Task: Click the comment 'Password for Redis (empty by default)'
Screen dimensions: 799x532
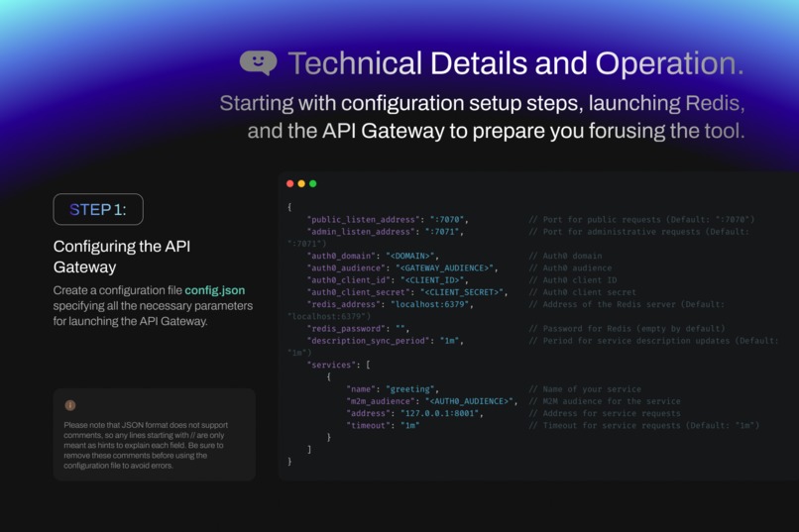Action: pyautogui.click(x=627, y=328)
